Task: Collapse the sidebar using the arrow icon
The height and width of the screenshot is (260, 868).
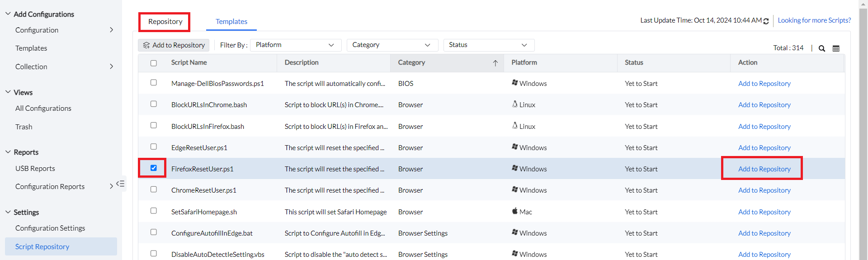Action: (120, 184)
